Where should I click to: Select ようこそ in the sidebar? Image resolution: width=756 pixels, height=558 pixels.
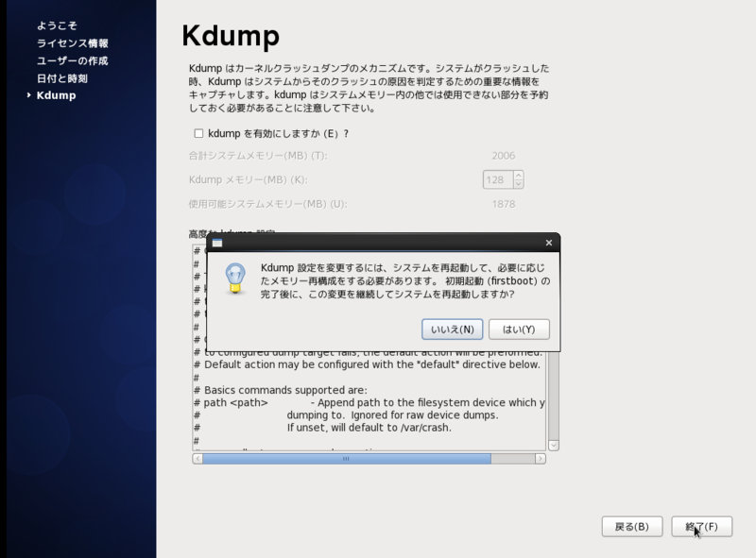coord(57,25)
